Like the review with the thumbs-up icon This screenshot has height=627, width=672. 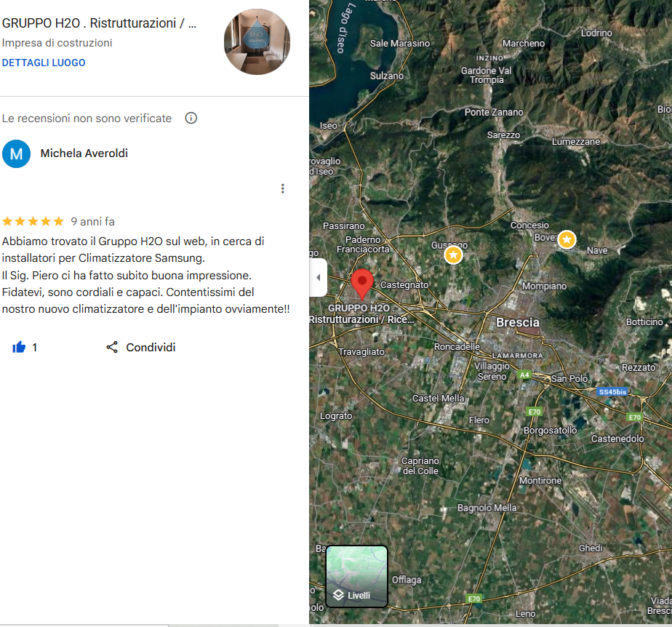point(19,347)
